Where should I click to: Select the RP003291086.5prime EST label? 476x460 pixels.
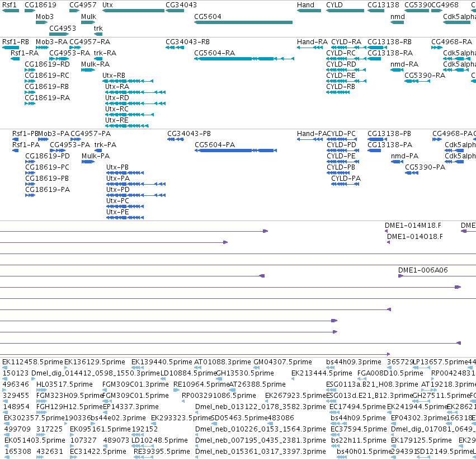[219, 396]
